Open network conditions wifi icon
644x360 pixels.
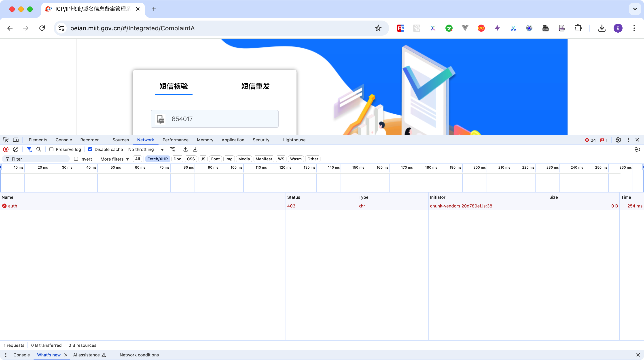click(172, 149)
